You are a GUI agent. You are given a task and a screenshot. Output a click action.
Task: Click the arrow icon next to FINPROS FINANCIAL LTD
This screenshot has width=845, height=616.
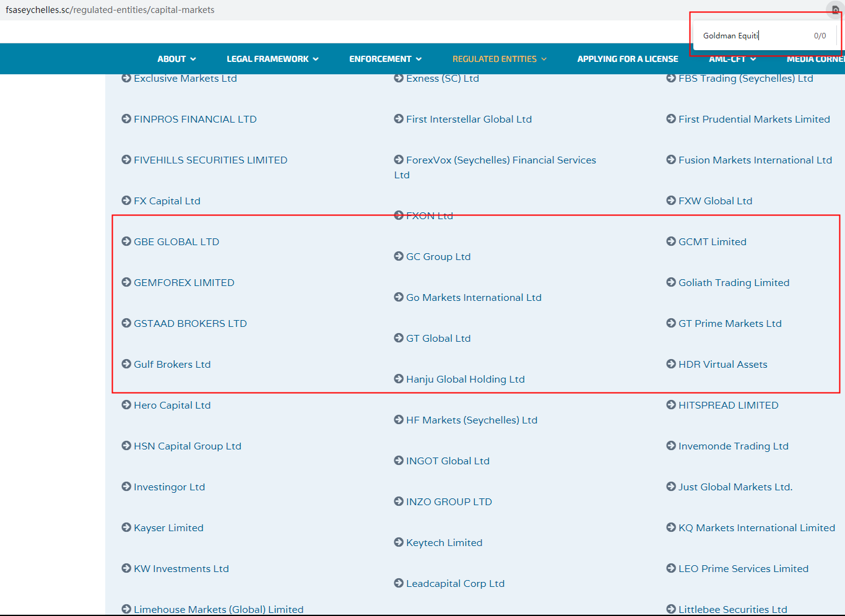pyautogui.click(x=126, y=119)
